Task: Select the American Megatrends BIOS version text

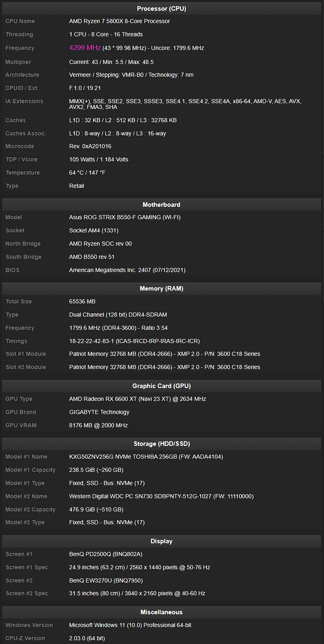Action: tap(127, 270)
